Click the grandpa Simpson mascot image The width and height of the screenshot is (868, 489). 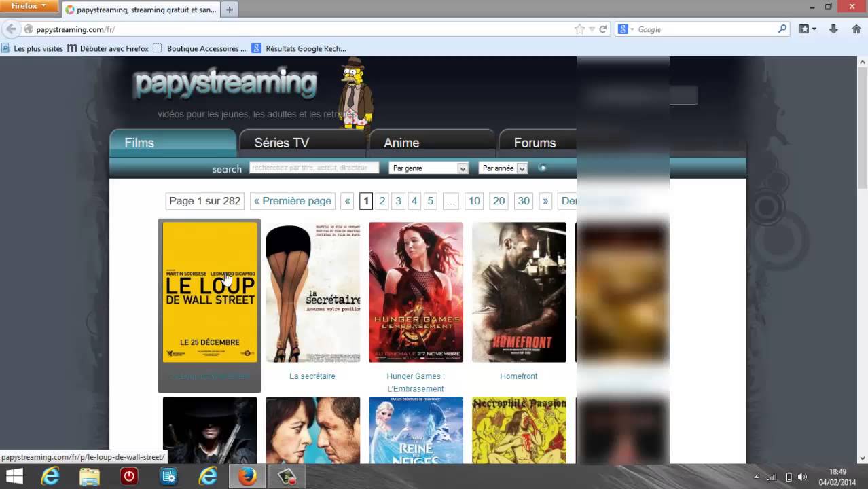point(355,93)
